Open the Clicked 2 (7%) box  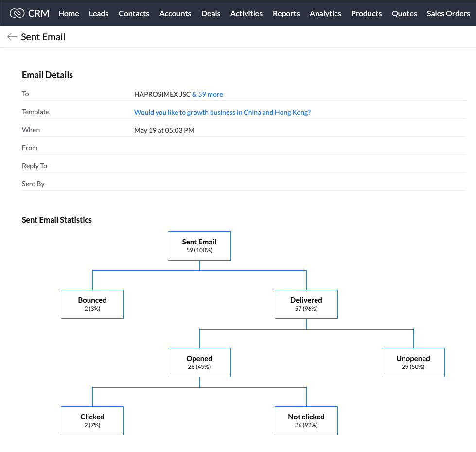click(x=92, y=421)
